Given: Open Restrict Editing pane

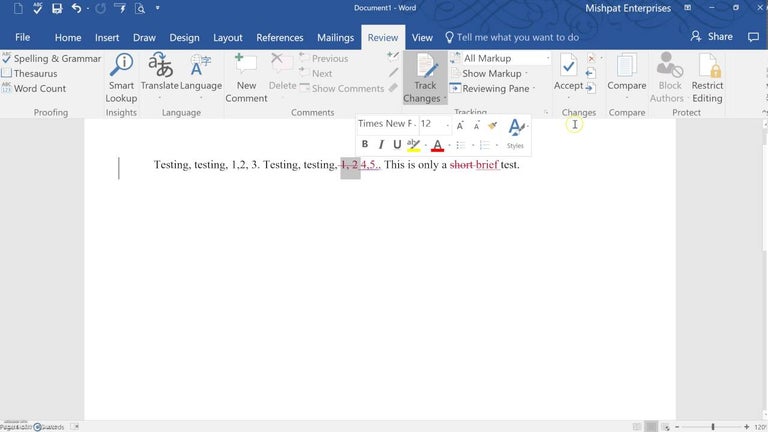Looking at the screenshot, I should [707, 78].
